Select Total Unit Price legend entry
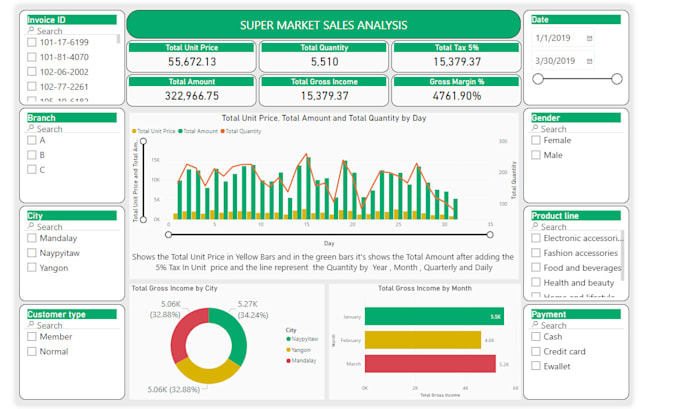The image size is (680, 409). pyautogui.click(x=154, y=131)
